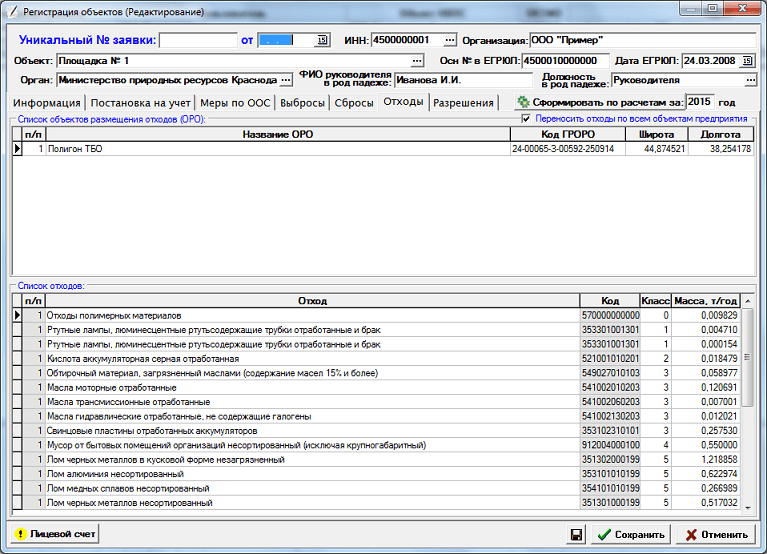Click the Класс column header

click(655, 301)
